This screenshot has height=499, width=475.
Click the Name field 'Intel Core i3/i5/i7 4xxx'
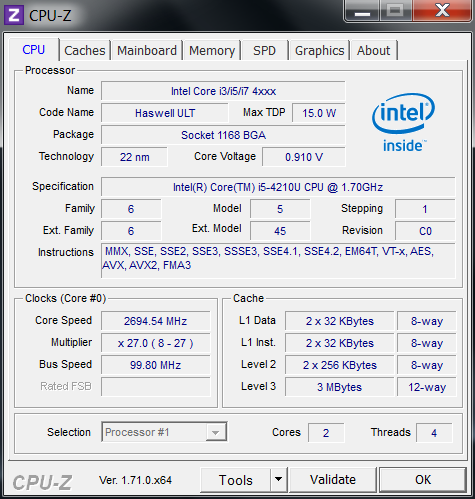(x=223, y=91)
